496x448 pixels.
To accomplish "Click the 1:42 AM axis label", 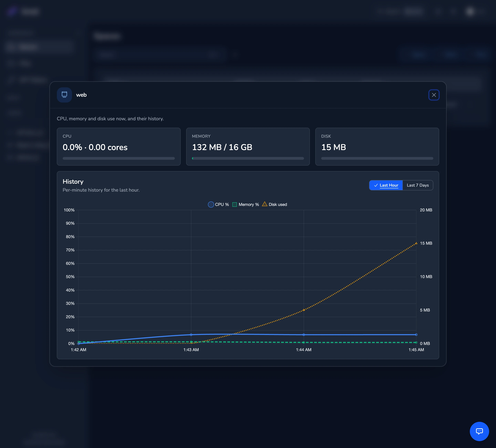I will click(x=79, y=350).
